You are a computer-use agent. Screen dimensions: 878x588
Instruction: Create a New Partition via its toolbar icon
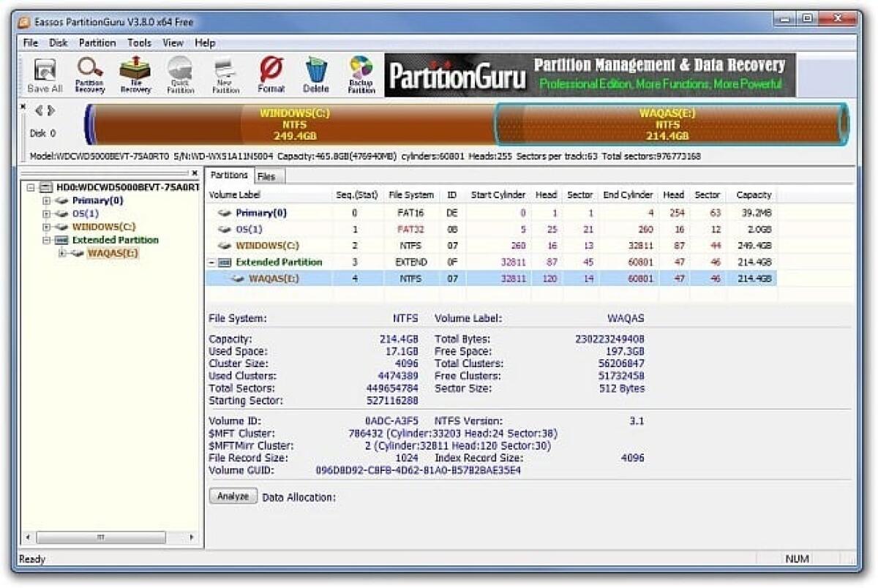pos(225,73)
